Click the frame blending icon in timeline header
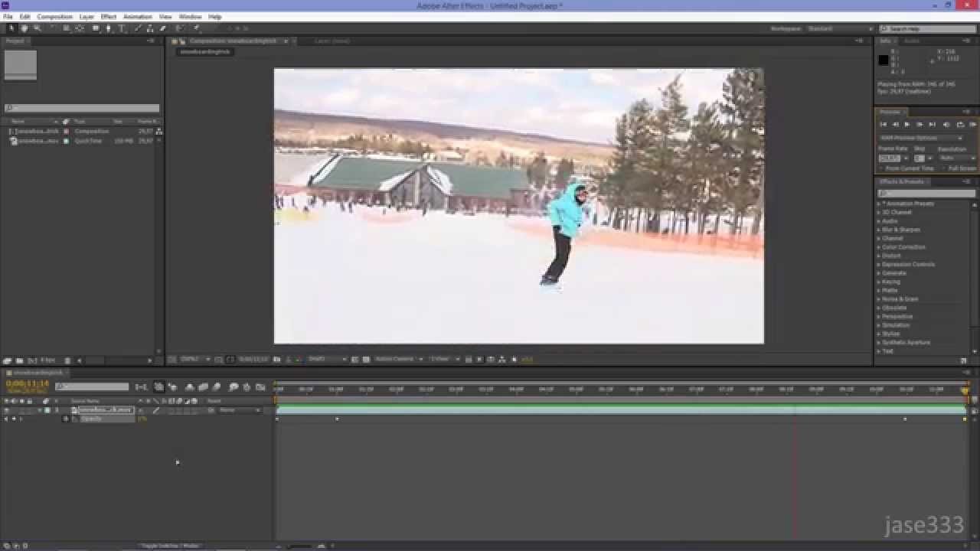Viewport: 980px width, 551px height. [x=202, y=387]
